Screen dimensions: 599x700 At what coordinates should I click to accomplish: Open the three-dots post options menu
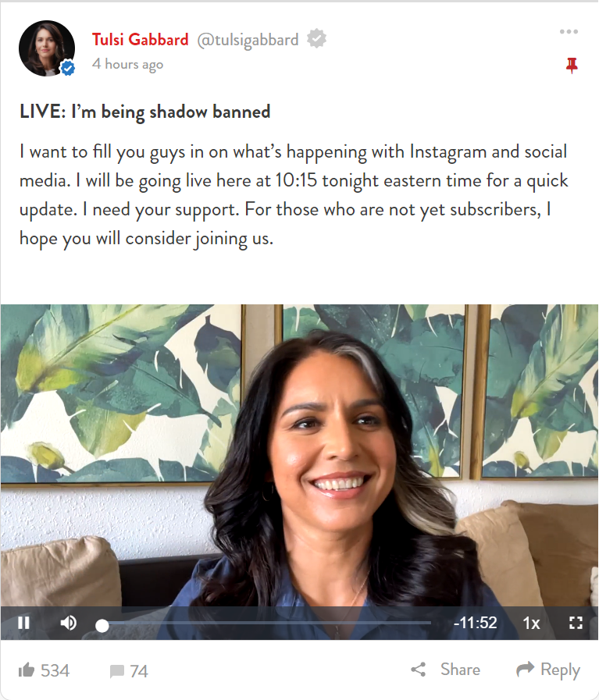tap(569, 32)
